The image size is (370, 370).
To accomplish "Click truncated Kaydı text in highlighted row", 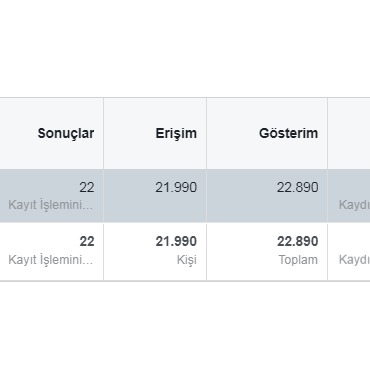I will pos(354,205).
